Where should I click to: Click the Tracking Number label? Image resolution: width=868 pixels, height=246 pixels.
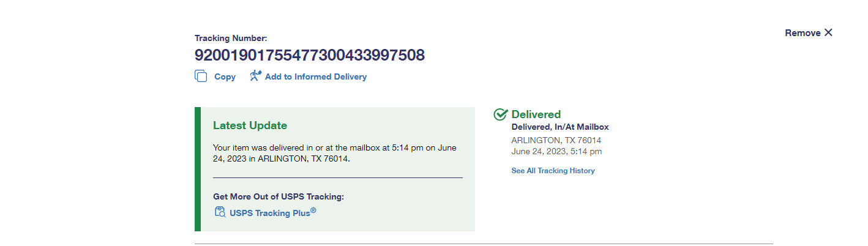tap(231, 38)
